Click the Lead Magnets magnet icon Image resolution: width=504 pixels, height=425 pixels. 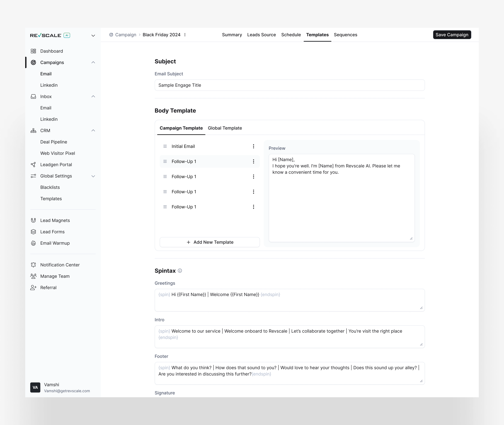(33, 220)
